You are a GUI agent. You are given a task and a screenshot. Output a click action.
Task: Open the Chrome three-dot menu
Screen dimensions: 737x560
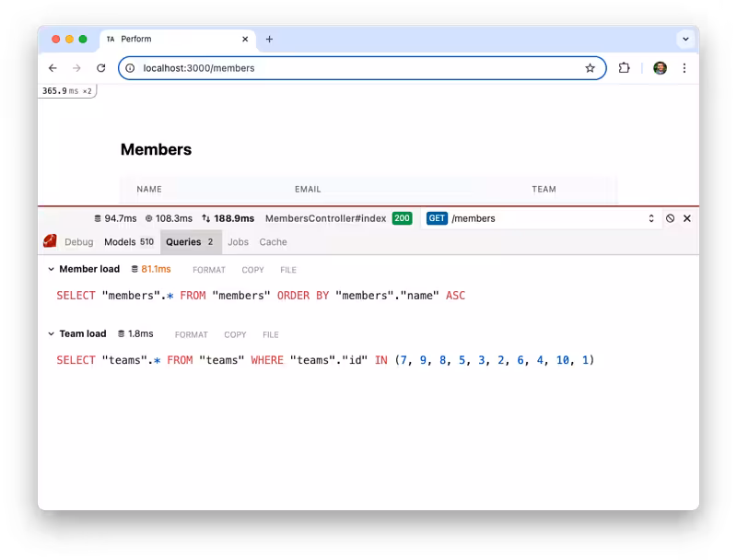tap(684, 68)
